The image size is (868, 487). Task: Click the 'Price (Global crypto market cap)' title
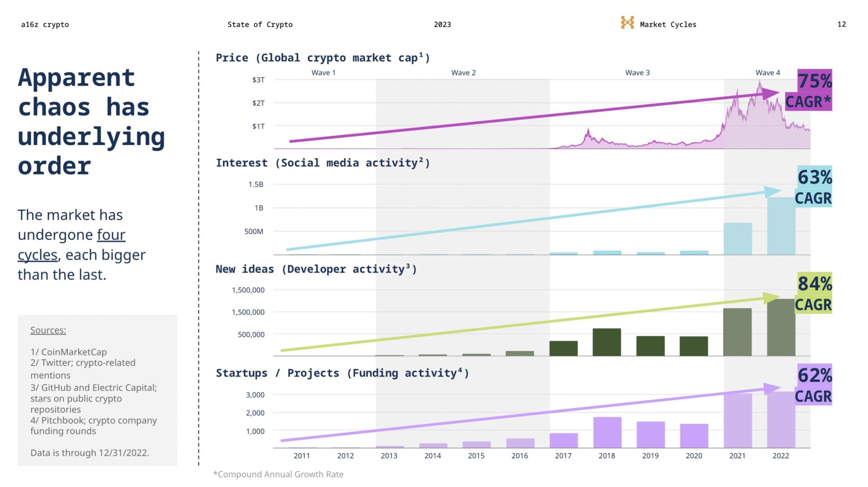pos(322,58)
